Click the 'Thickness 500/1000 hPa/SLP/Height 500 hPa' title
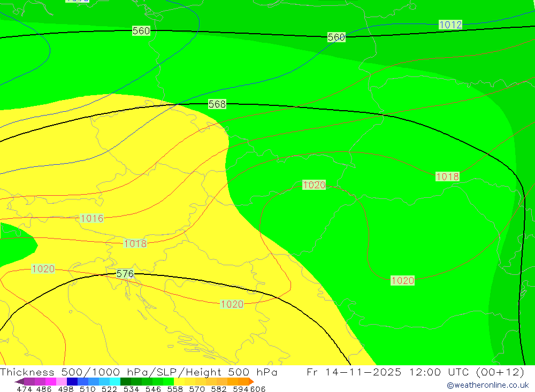 point(139,372)
